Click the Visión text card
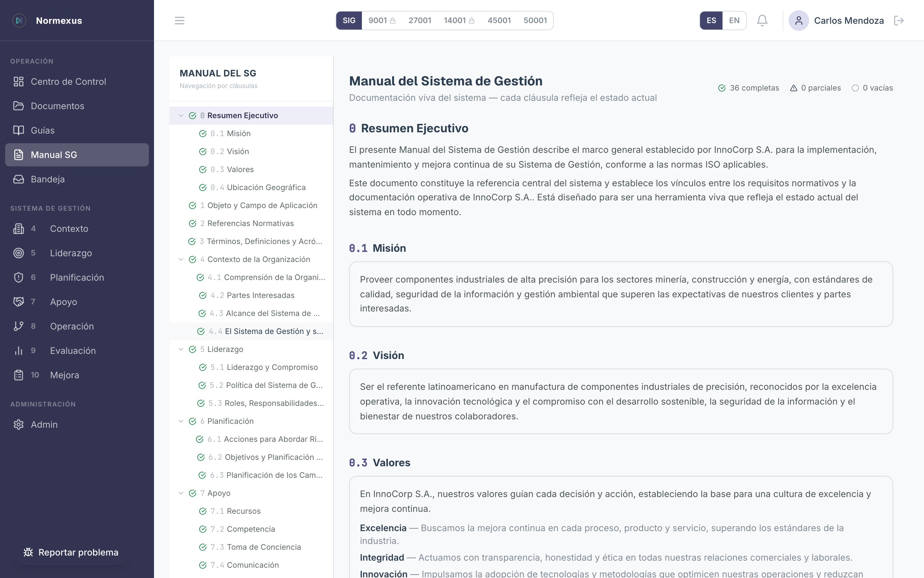The height and width of the screenshot is (578, 924). coord(621,401)
